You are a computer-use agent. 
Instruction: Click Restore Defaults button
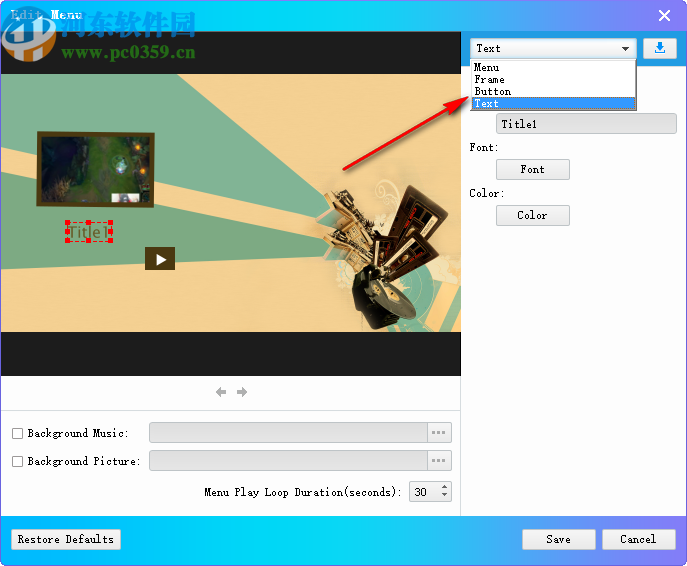tap(66, 539)
